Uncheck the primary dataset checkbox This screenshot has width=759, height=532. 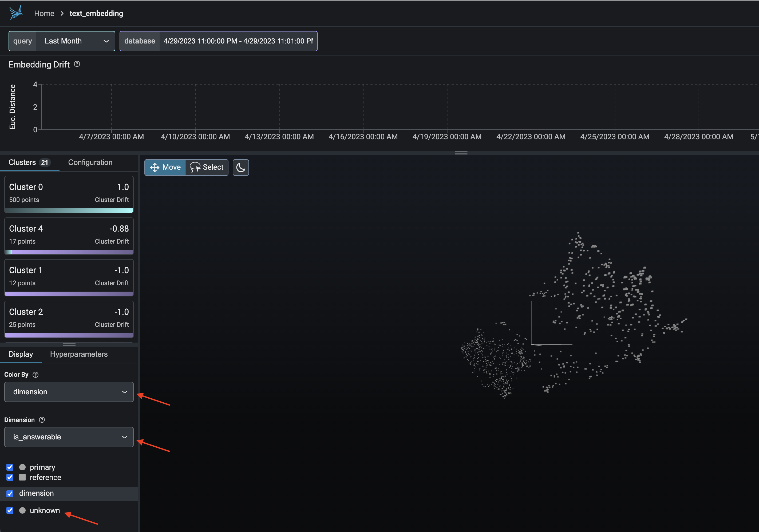tap(10, 467)
